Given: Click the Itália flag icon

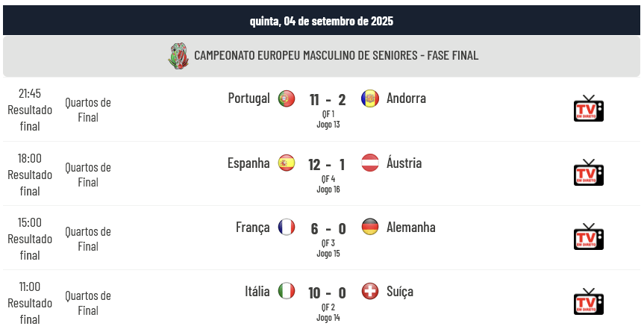Looking at the screenshot, I should 287,292.
